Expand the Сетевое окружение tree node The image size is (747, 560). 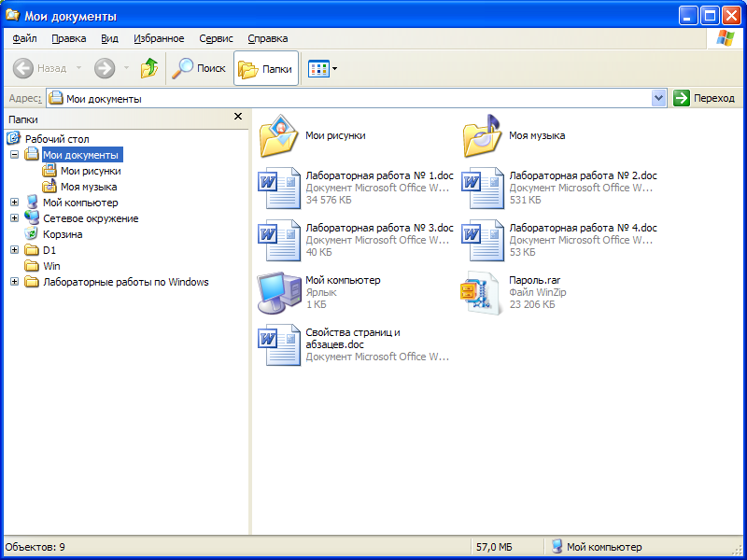tap(15, 217)
